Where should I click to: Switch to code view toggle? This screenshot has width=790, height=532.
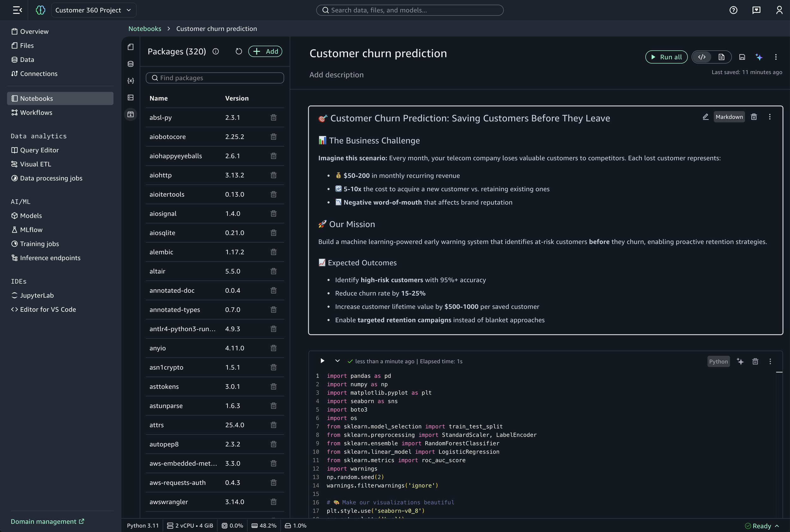[x=702, y=57]
